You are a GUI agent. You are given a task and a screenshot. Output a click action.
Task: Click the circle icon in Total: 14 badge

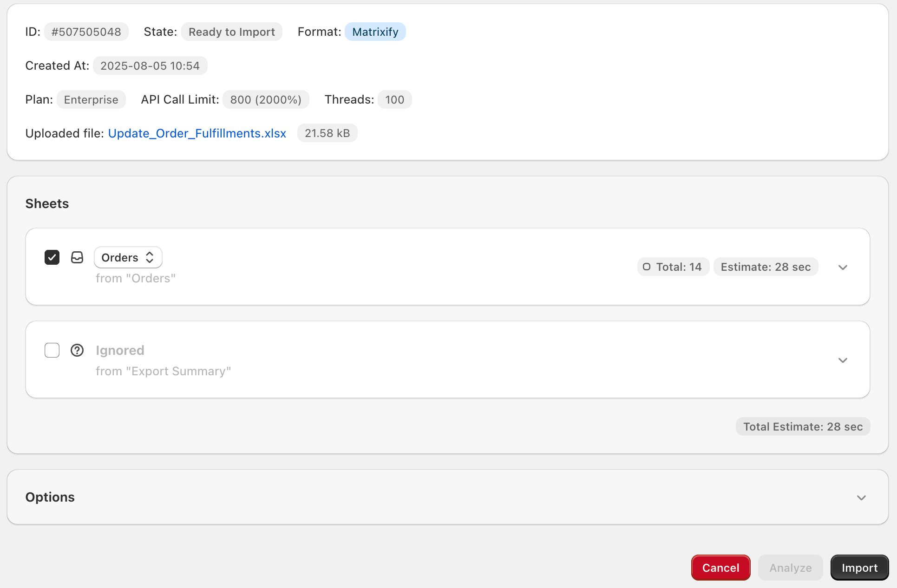click(x=646, y=267)
